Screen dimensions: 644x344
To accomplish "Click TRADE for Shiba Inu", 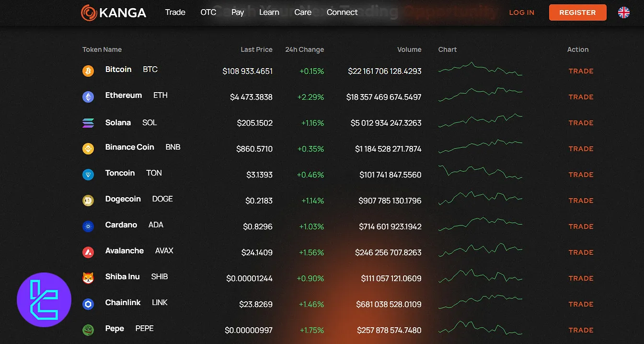I will 581,278.
